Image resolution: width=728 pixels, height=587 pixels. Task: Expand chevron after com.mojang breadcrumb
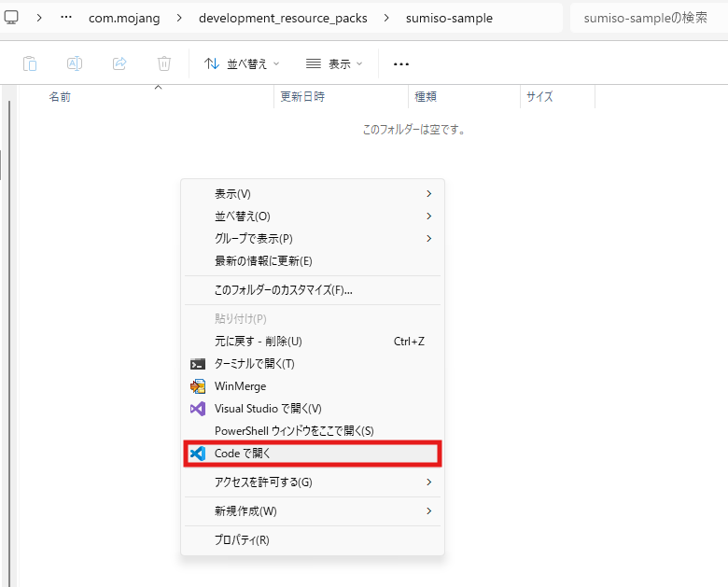point(179,18)
